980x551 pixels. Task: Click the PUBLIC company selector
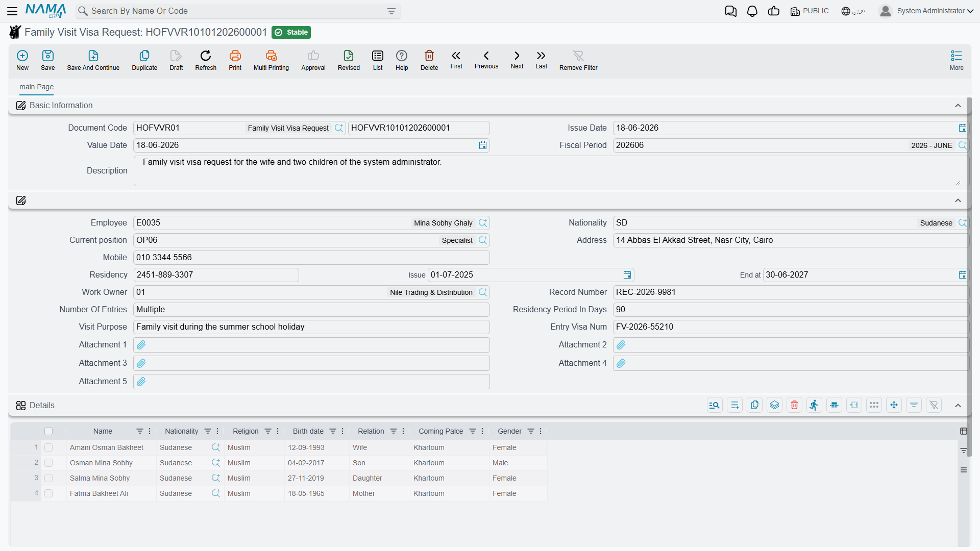pyautogui.click(x=810, y=11)
